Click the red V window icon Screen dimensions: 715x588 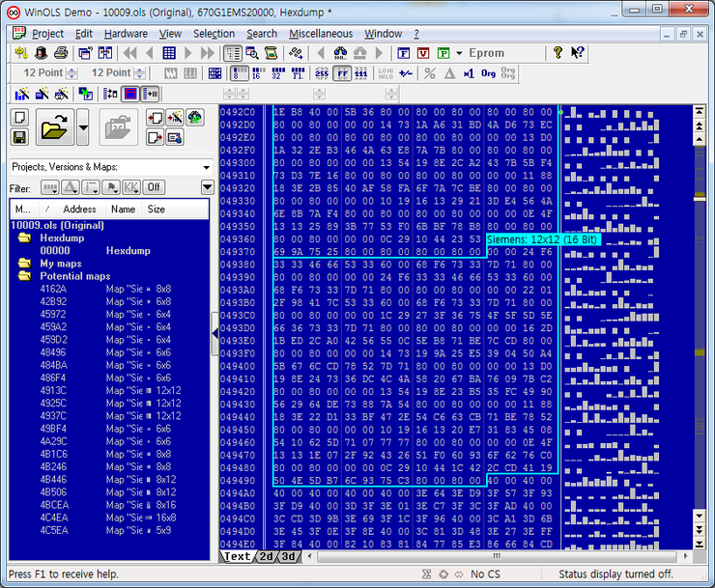(x=423, y=53)
